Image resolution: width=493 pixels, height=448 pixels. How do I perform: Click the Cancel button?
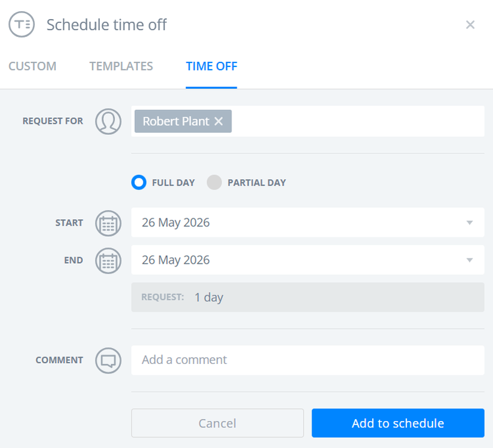[218, 423]
